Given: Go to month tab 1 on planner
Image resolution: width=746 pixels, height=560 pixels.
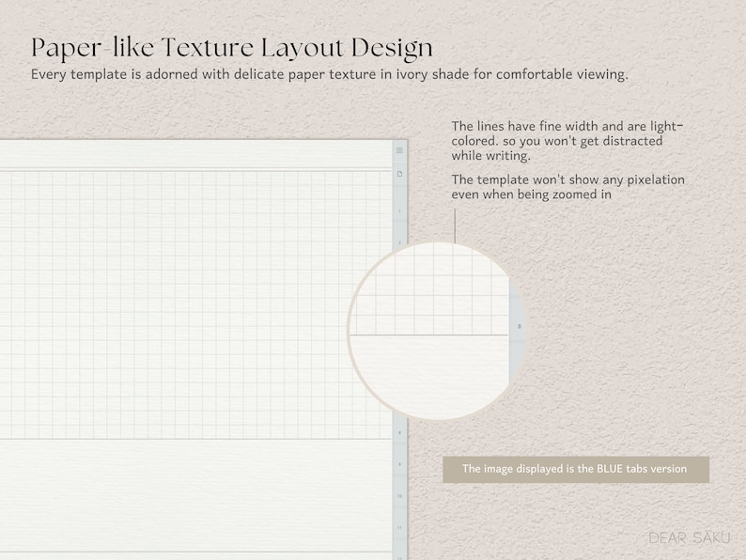Looking at the screenshot, I should tap(399, 210).
